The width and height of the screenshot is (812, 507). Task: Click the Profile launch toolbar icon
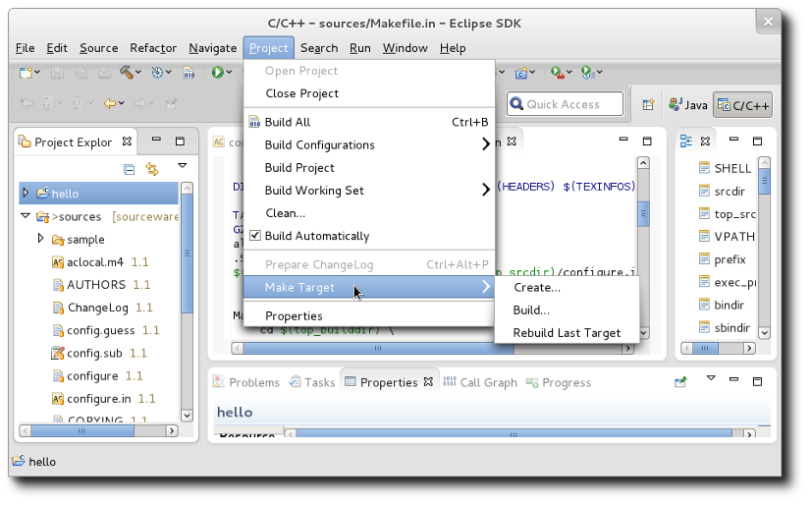click(588, 73)
